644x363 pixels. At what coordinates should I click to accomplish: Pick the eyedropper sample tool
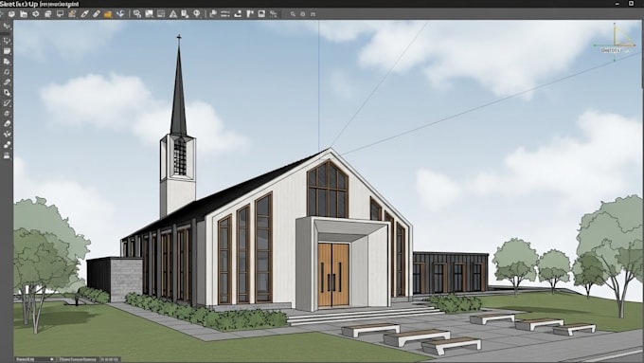[84, 14]
